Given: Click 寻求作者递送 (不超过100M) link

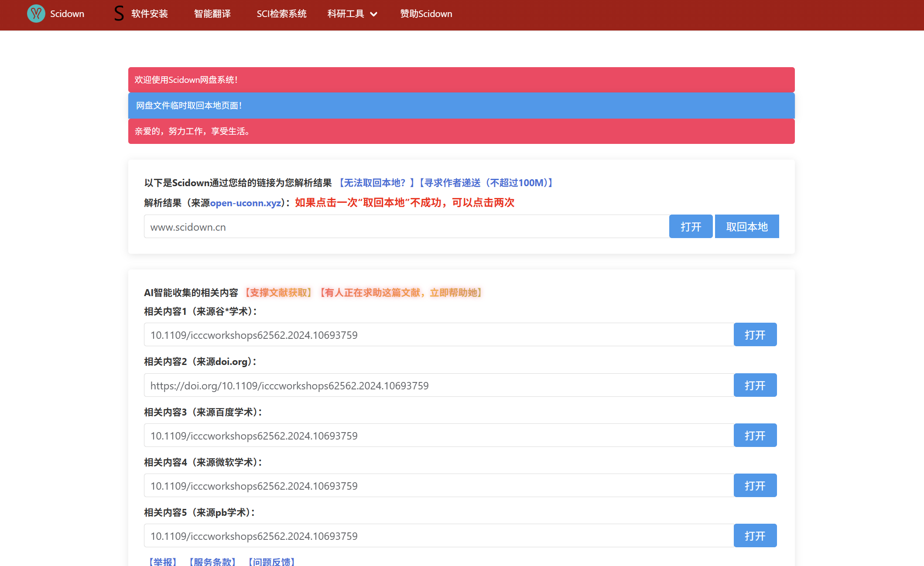Looking at the screenshot, I should 486,183.
